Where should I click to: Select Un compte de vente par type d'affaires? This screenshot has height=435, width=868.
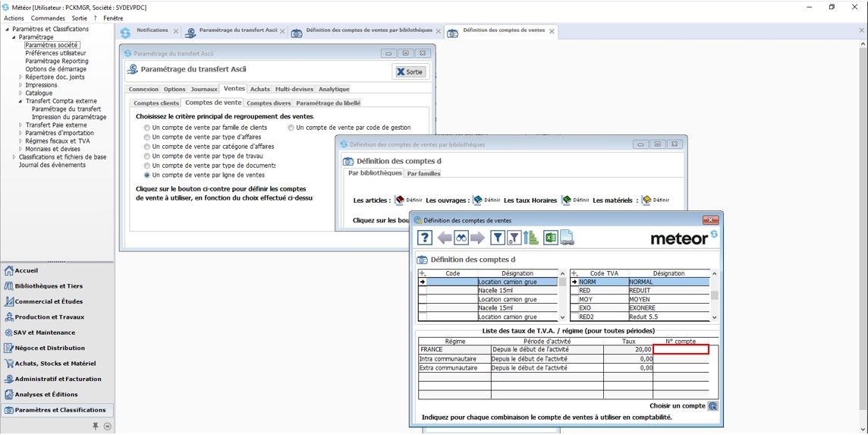[x=146, y=137]
